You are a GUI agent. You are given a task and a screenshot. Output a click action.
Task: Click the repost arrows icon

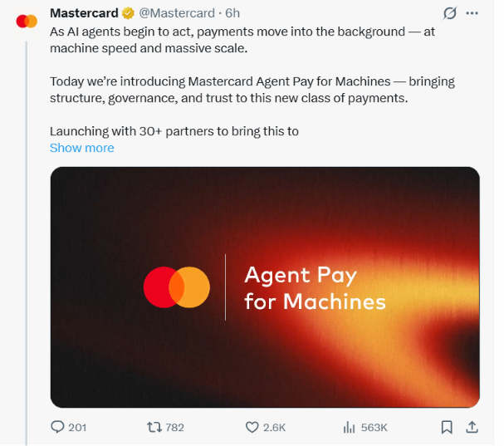tap(154, 427)
